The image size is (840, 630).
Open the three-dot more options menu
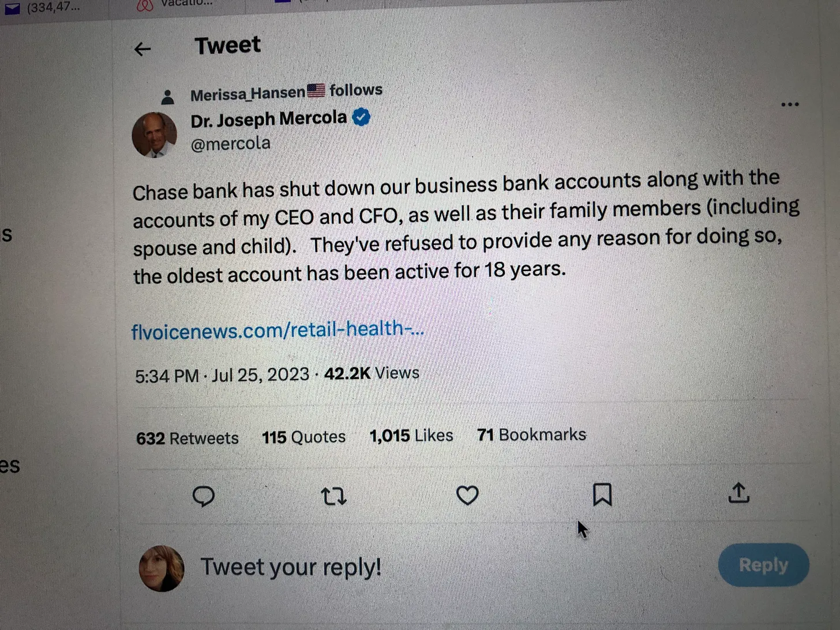[790, 104]
